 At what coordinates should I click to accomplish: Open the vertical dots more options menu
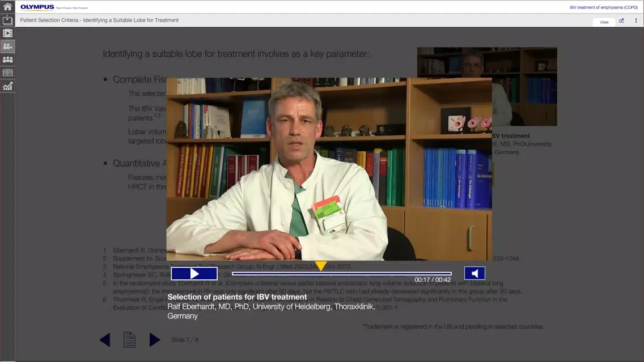tap(636, 20)
